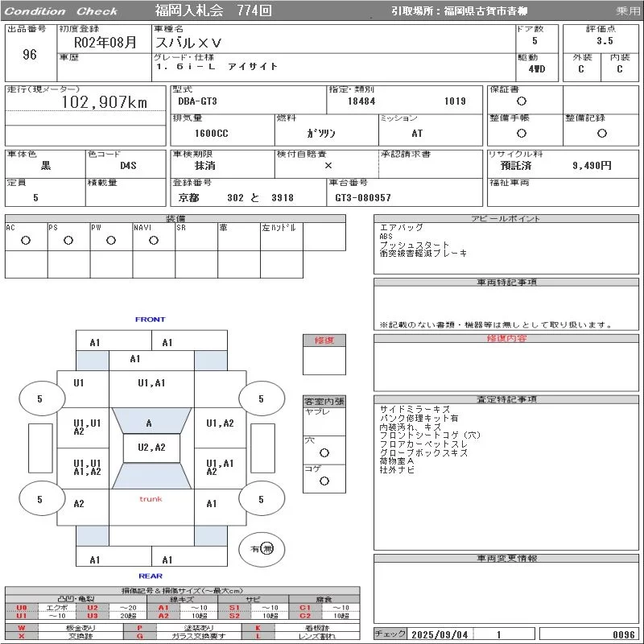Click the appeal point 衝突被害軽減ブレーキ

423,254
